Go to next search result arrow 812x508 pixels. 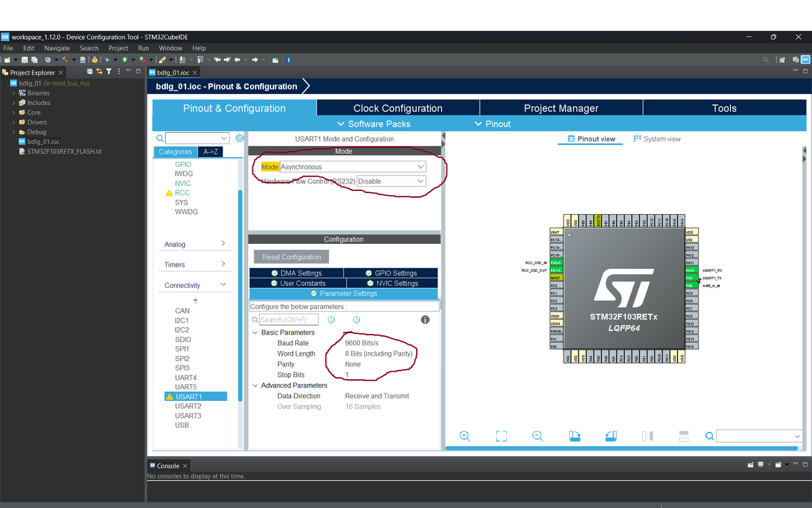[x=356, y=320]
